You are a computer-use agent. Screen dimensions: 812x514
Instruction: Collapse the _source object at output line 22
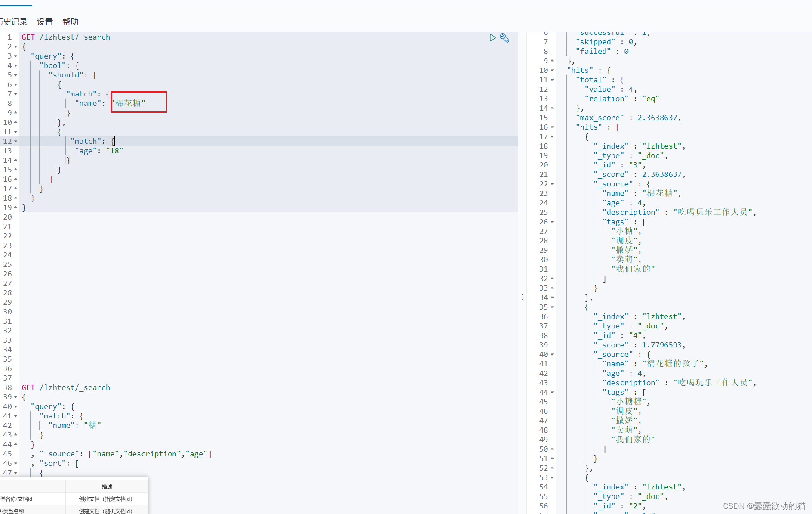[x=552, y=184]
